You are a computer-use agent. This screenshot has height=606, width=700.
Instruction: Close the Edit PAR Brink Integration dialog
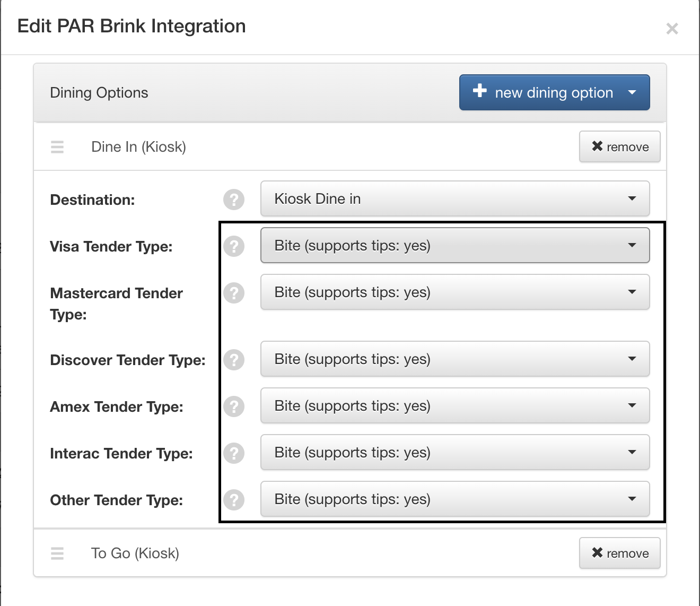[672, 29]
